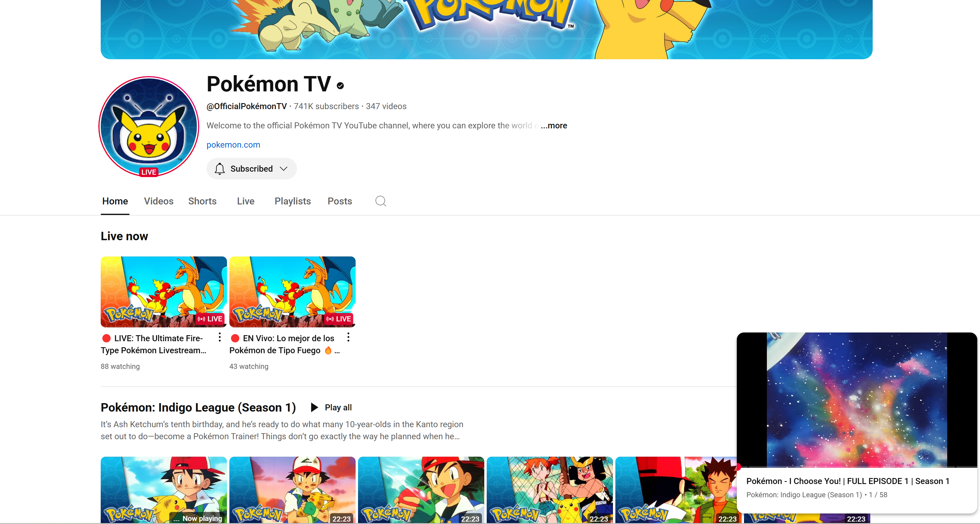The height and width of the screenshot is (524, 980).
Task: Switch to the Playlists tab
Action: pyautogui.click(x=292, y=201)
